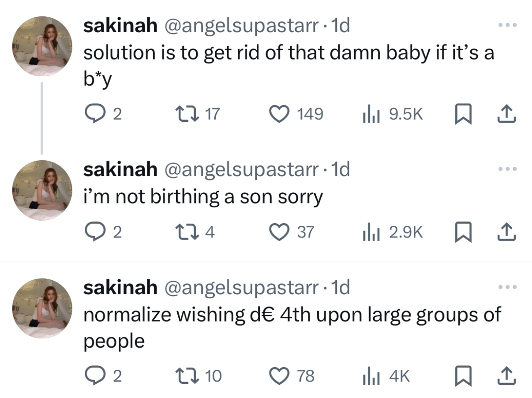Open the profile picture on second tweet

tap(42, 190)
